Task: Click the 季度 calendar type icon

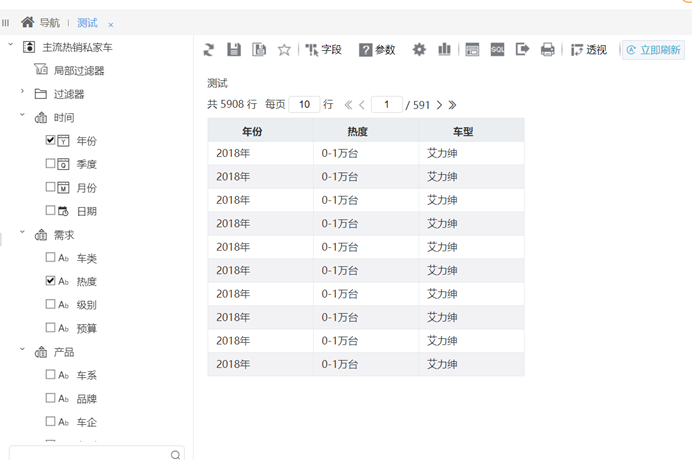Action: [64, 164]
